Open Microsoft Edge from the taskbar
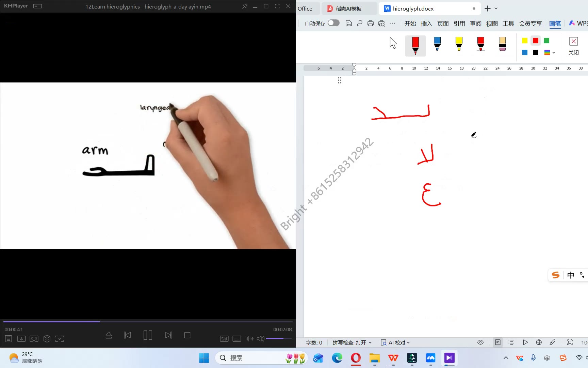588x368 pixels. pos(337,358)
